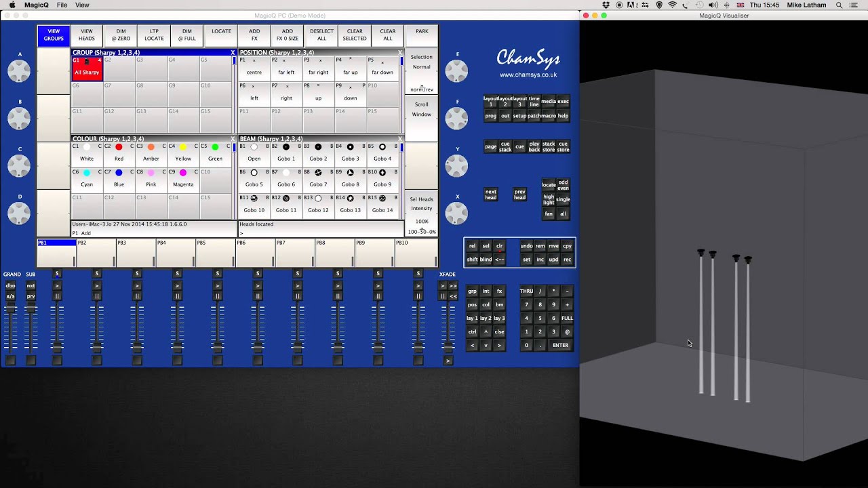Click the CLEAR ALL soft button
This screenshot has width=868, height=488.
coord(388,35)
